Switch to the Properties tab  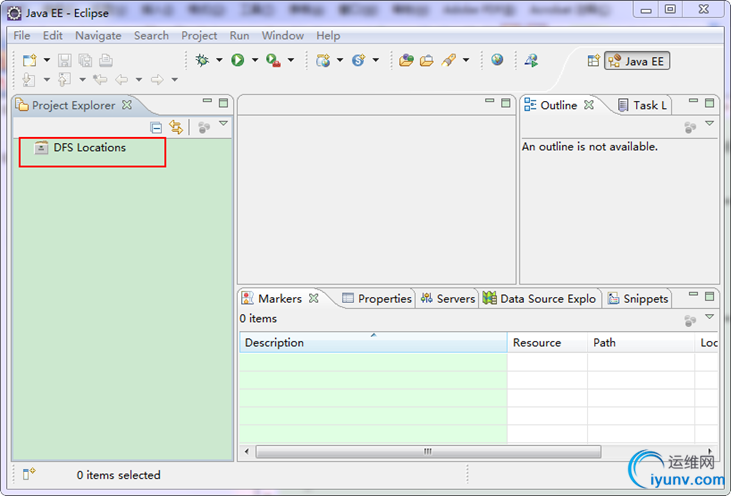[x=377, y=298]
